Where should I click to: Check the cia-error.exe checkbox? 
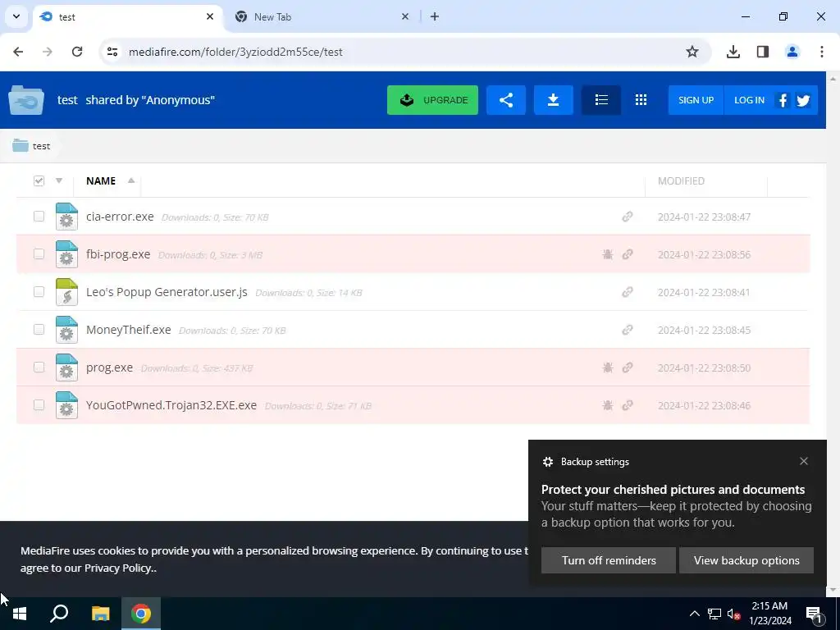coord(39,216)
